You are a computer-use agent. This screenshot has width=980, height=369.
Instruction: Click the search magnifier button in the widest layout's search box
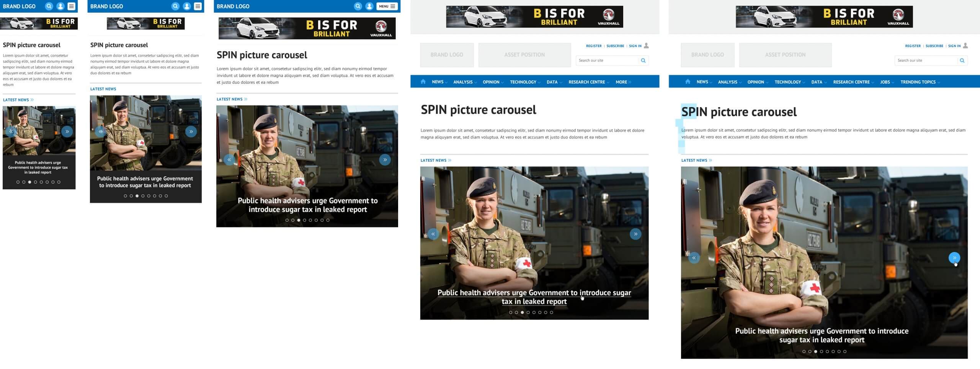[x=962, y=60]
